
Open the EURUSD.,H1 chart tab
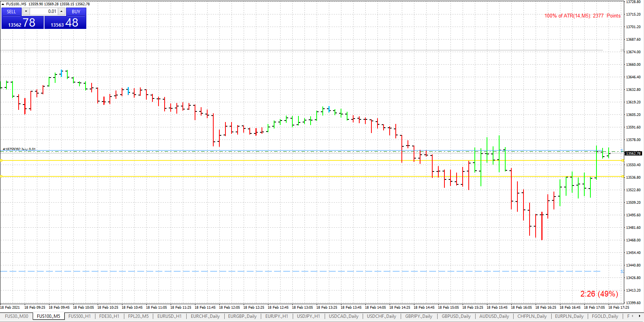coord(170,316)
